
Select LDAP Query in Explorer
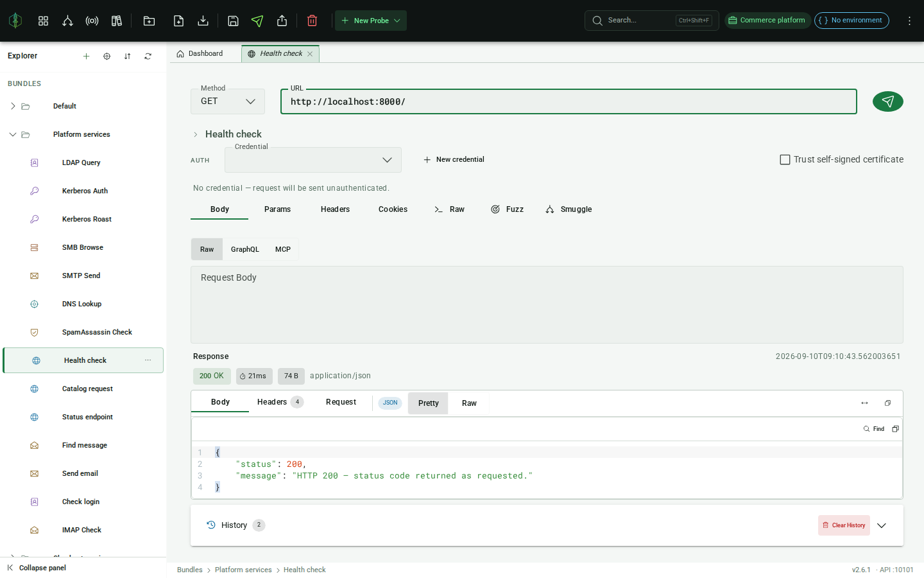pyautogui.click(x=83, y=162)
